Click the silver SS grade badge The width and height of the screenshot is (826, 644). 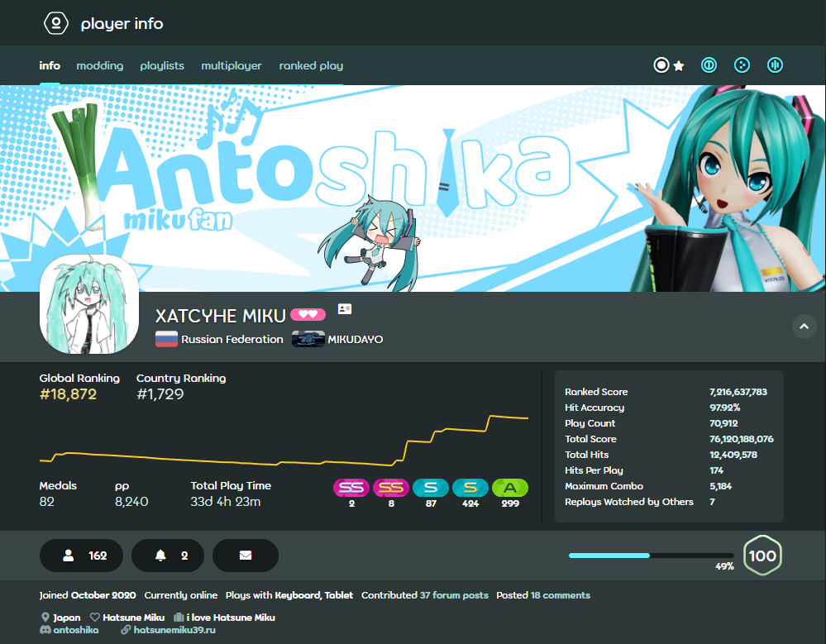[351, 488]
